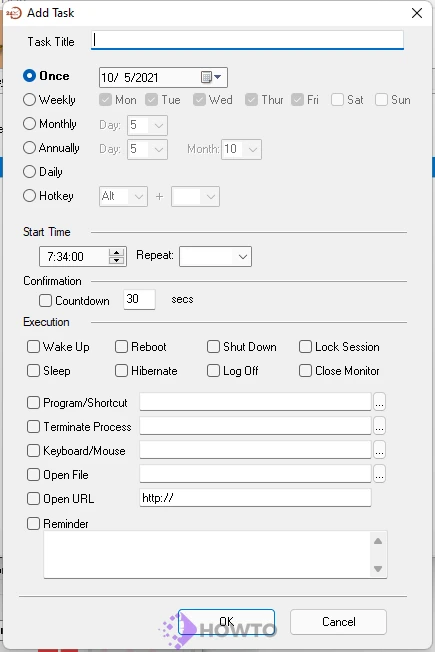The image size is (435, 652).
Task: Click the browse button next to Terminate Process
Action: 379,426
